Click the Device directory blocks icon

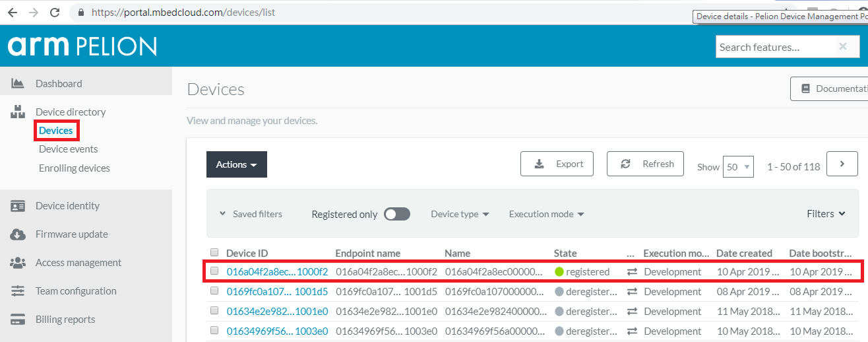click(x=18, y=112)
